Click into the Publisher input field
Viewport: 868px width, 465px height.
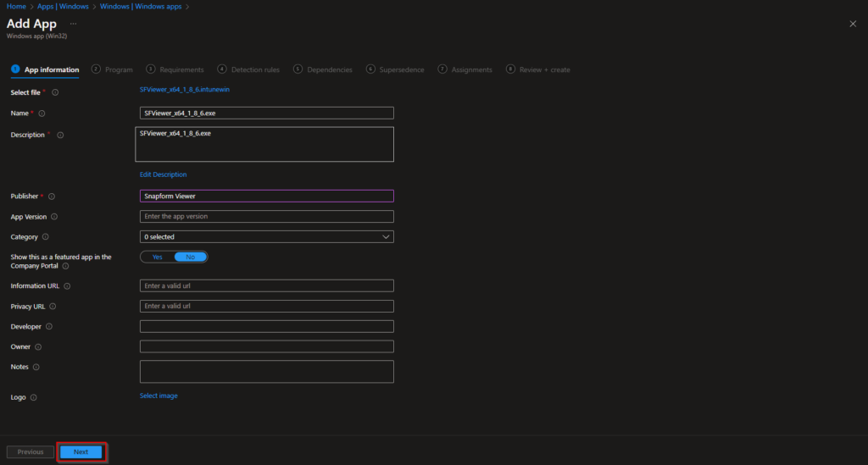click(x=267, y=196)
